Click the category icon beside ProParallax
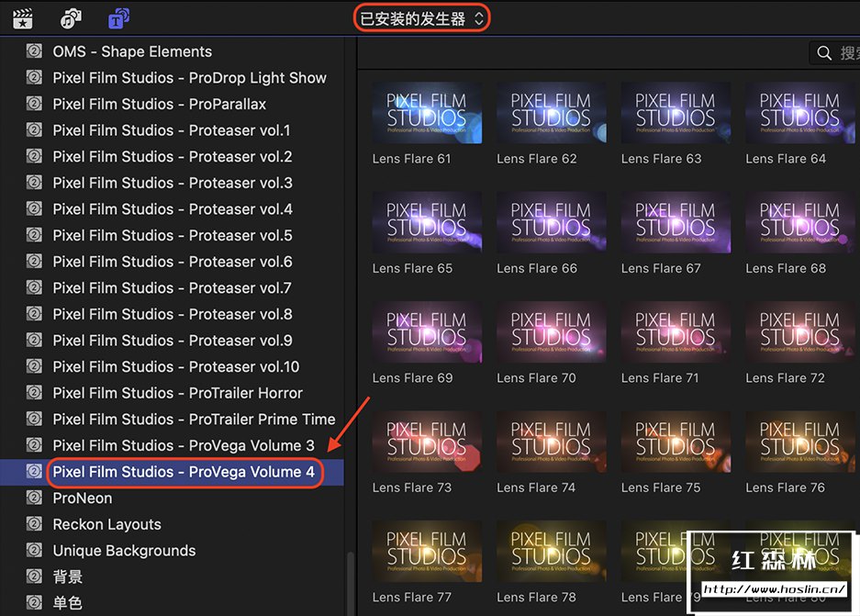This screenshot has width=860, height=616. tap(34, 104)
